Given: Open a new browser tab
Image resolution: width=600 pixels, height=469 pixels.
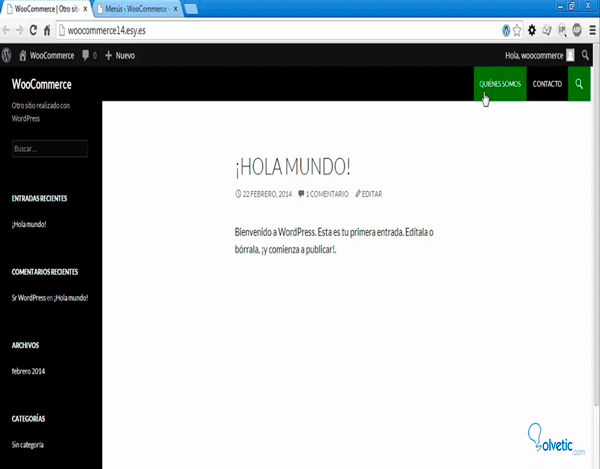Looking at the screenshot, I should pos(191,9).
